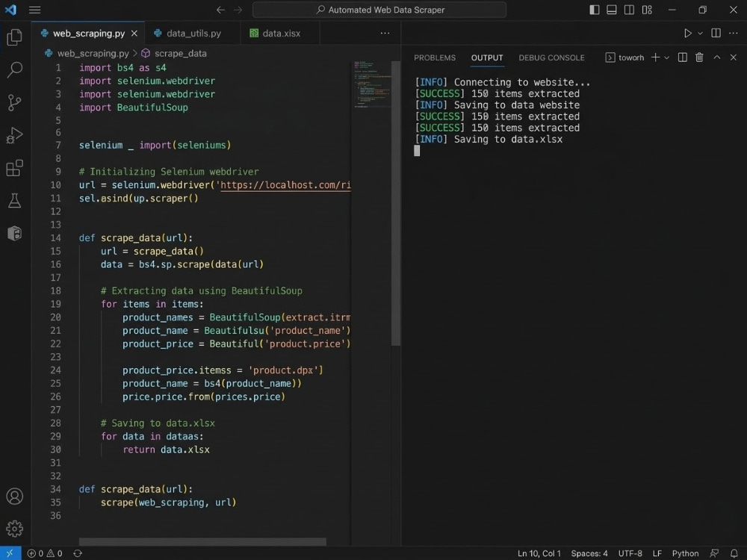Screen dimensions: 747x560
Task: Change encoding via UTF-8
Action: click(x=630, y=553)
